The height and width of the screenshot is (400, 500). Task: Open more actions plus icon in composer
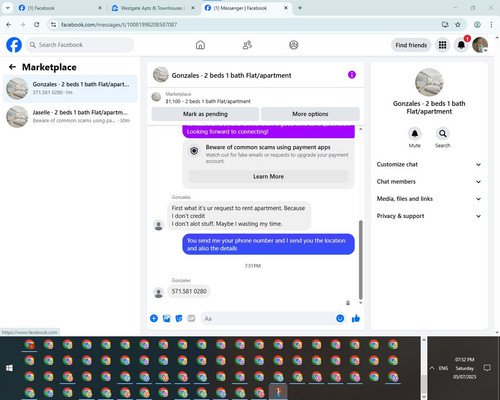tap(154, 318)
